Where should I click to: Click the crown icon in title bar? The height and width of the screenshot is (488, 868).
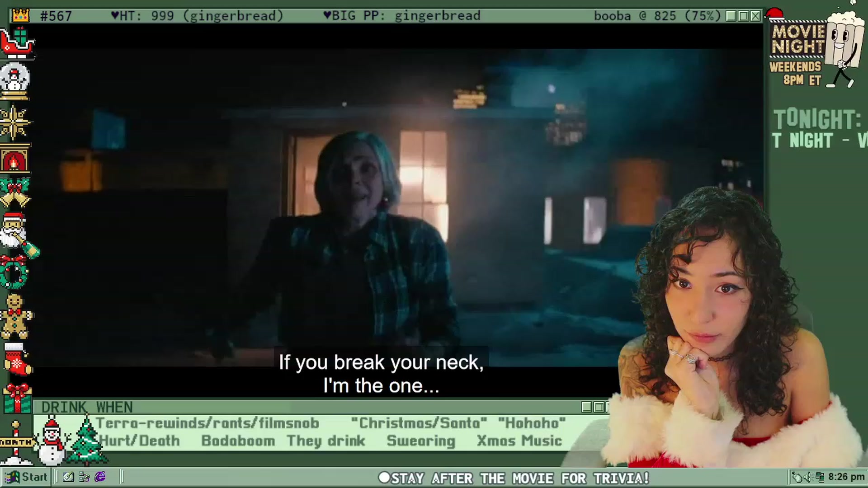(21, 16)
